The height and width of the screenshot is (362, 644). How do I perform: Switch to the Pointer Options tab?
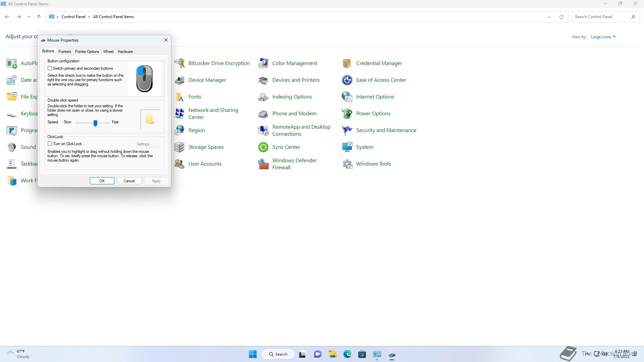click(x=87, y=52)
